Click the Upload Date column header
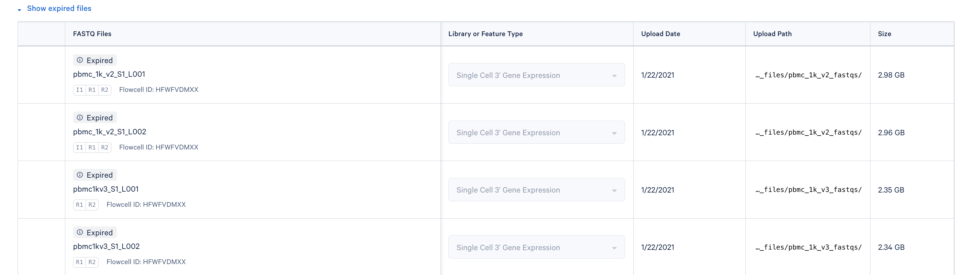Screen dimensions: 980x275 click(660, 34)
